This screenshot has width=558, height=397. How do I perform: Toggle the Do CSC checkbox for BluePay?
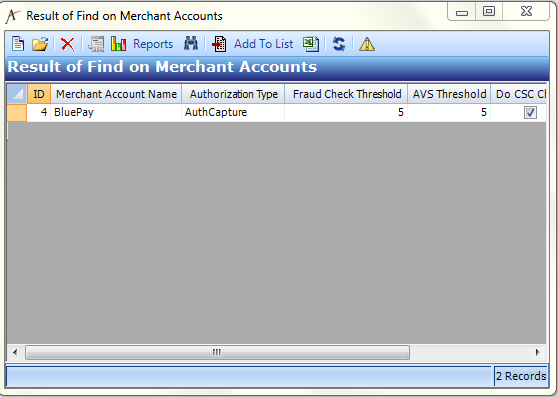(530, 113)
